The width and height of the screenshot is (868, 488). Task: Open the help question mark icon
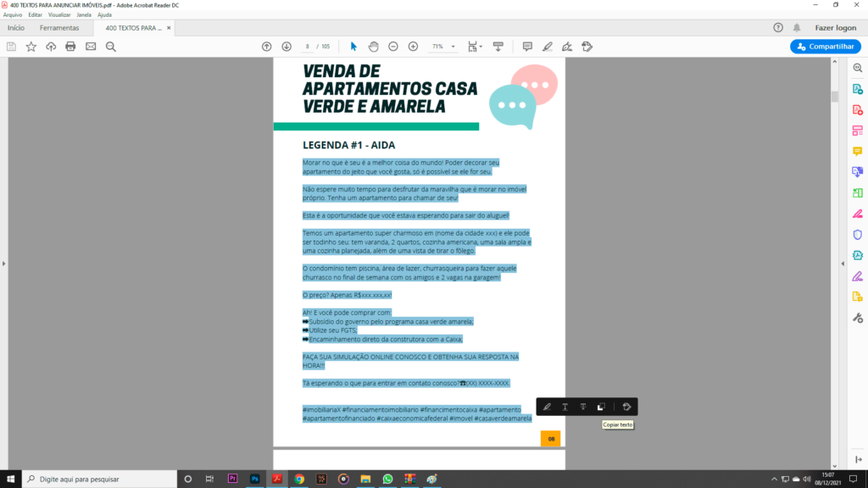[x=778, y=28]
